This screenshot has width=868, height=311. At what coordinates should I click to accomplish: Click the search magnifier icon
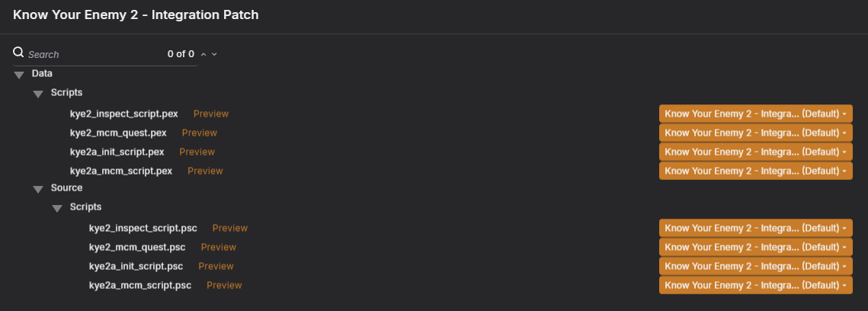pyautogui.click(x=18, y=53)
